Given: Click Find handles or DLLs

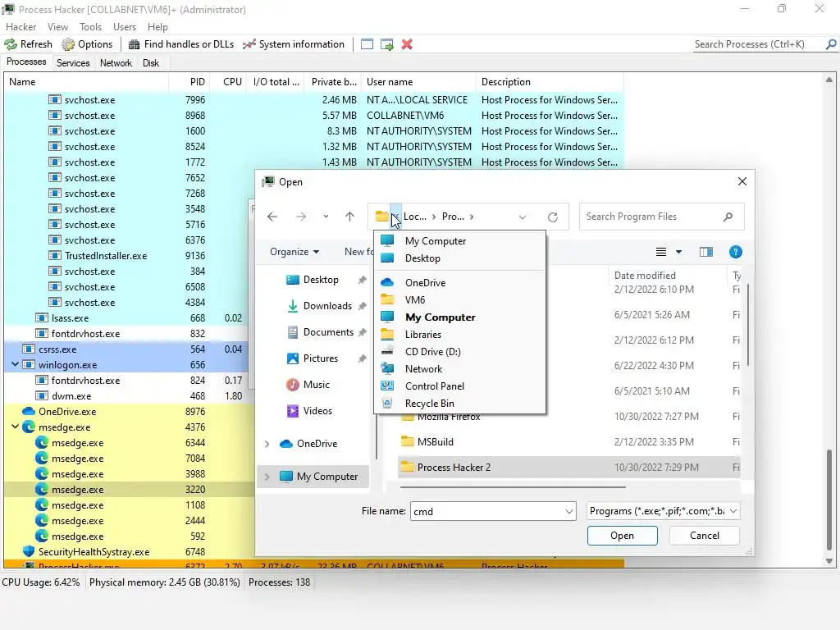Looking at the screenshot, I should click(x=181, y=44).
